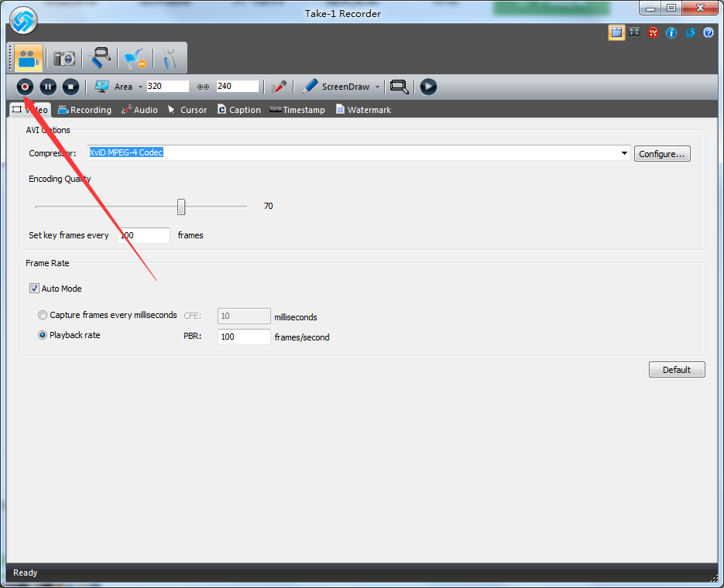The height and width of the screenshot is (588, 724).
Task: Click the toolbar grip handle
Action: coord(11,58)
